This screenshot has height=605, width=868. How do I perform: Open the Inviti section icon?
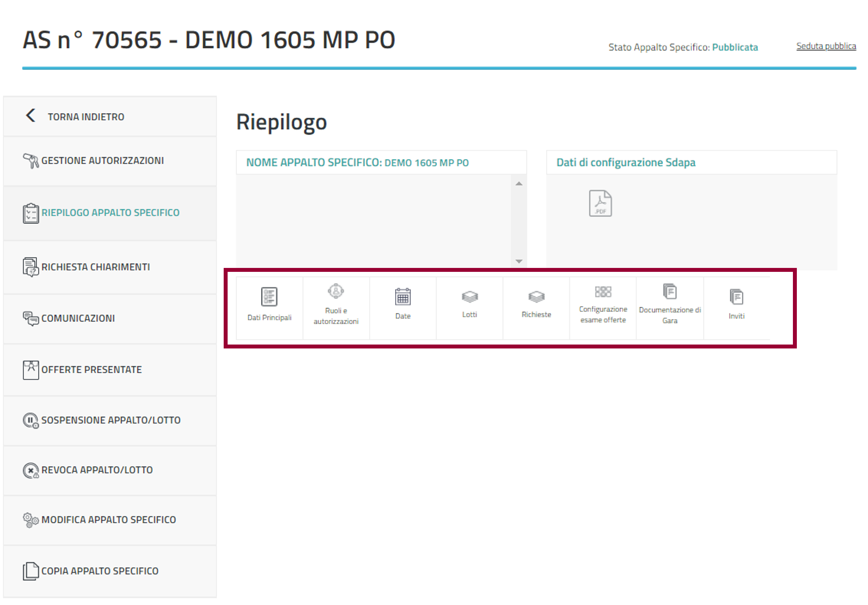point(736,297)
